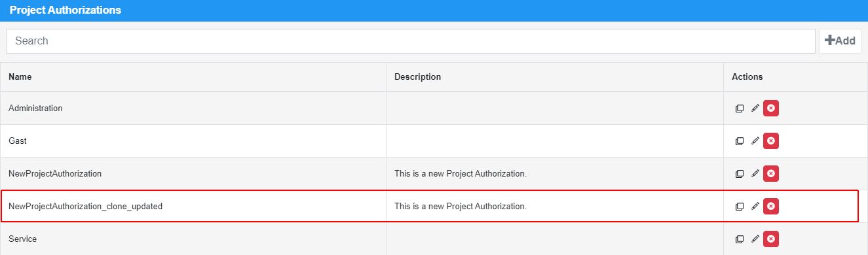
Task: Edit the Gast row with the pencil icon
Action: [x=755, y=141]
